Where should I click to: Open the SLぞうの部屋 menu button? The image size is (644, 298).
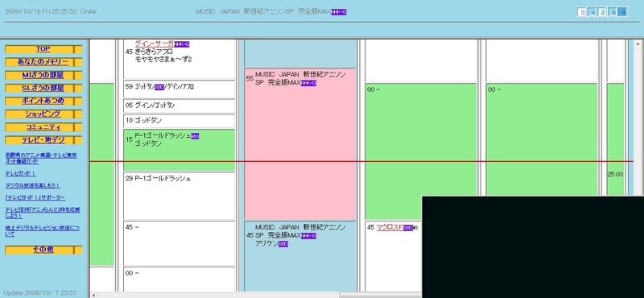coord(43,88)
